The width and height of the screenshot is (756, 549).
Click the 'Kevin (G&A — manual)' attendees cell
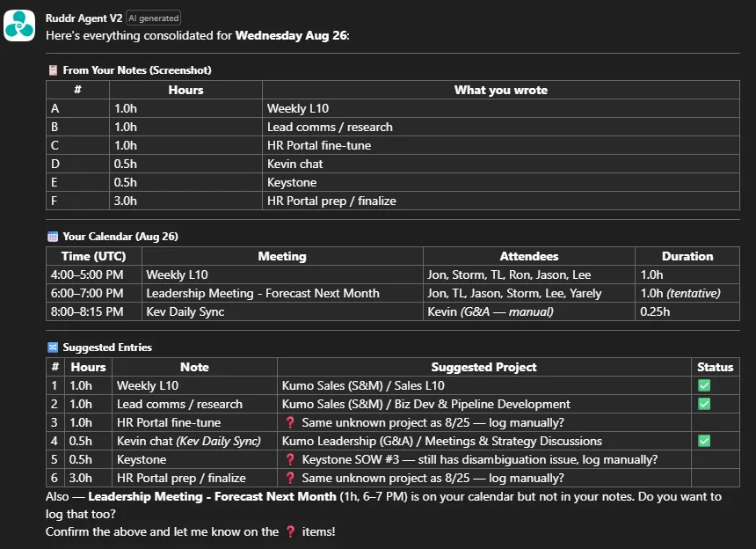click(529, 311)
